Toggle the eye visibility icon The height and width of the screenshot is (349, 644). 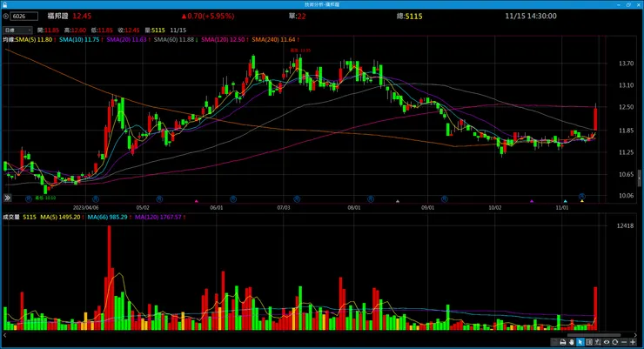tap(607, 342)
